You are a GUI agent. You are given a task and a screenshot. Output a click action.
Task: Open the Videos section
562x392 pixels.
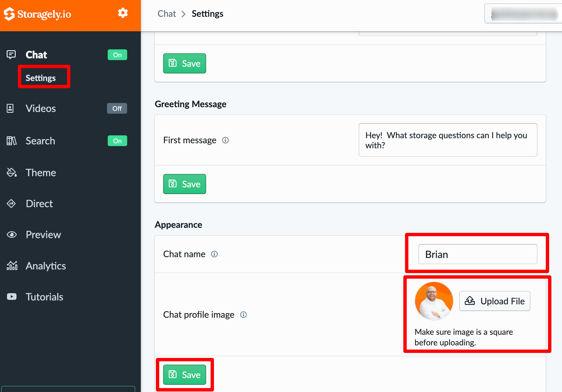(x=41, y=108)
